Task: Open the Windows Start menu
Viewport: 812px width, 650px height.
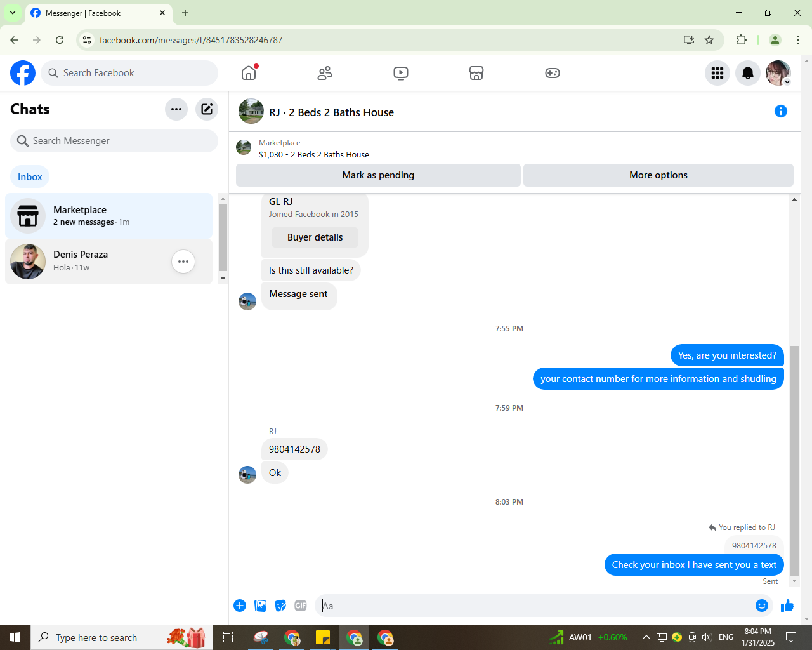Action: 15,637
